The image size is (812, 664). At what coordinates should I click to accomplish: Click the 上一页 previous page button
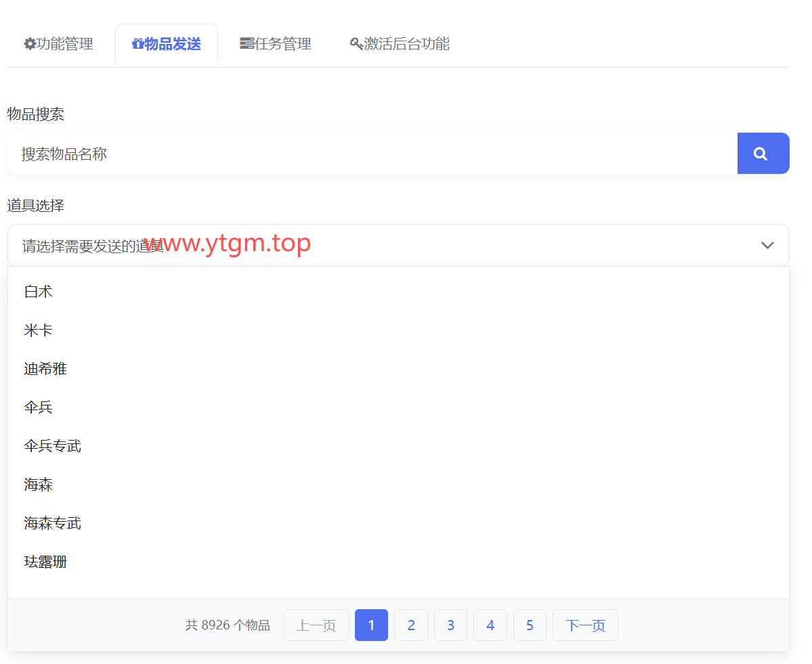(316, 625)
